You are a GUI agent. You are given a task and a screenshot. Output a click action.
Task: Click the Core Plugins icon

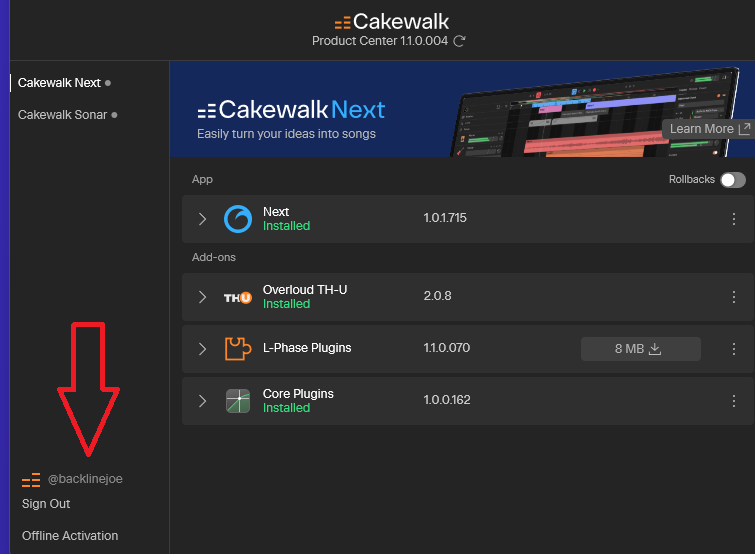tap(238, 401)
